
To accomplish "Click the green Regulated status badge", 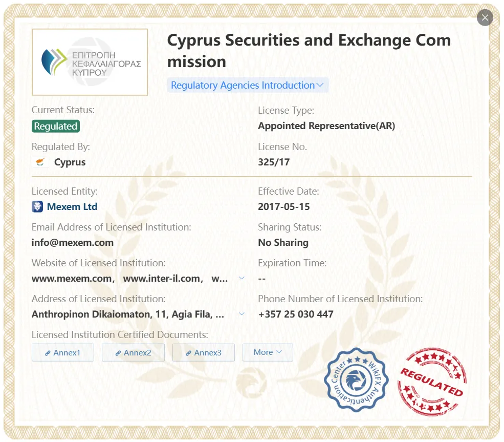I will (56, 126).
